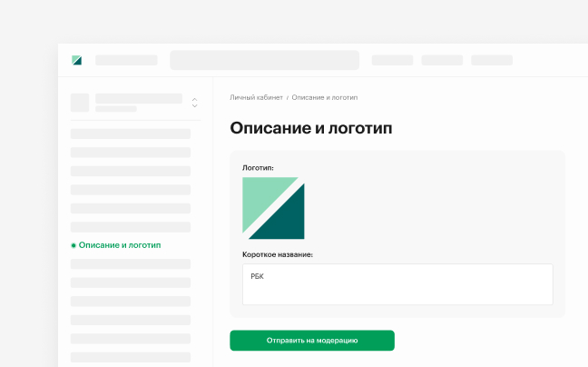
Task: Click the square avatar placeholder in sidebar
Action: [x=80, y=103]
